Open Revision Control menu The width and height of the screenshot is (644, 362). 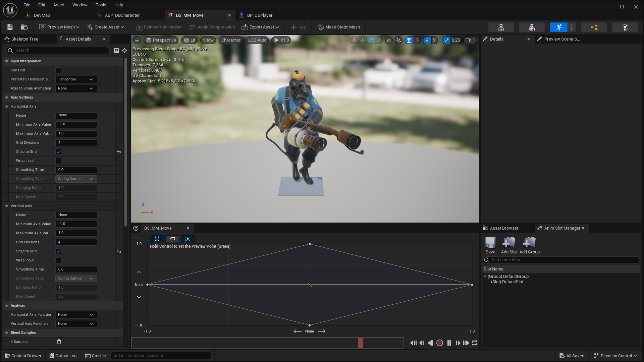pyautogui.click(x=615, y=356)
